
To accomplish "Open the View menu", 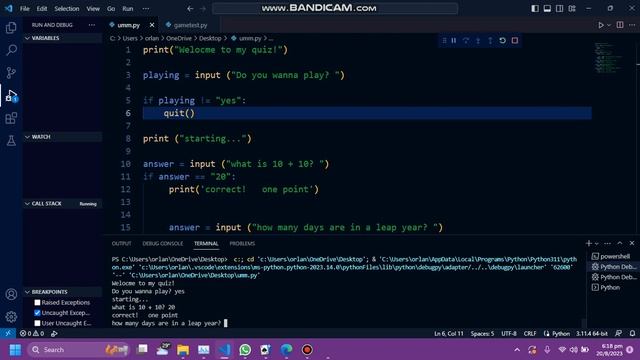I will 93,8.
